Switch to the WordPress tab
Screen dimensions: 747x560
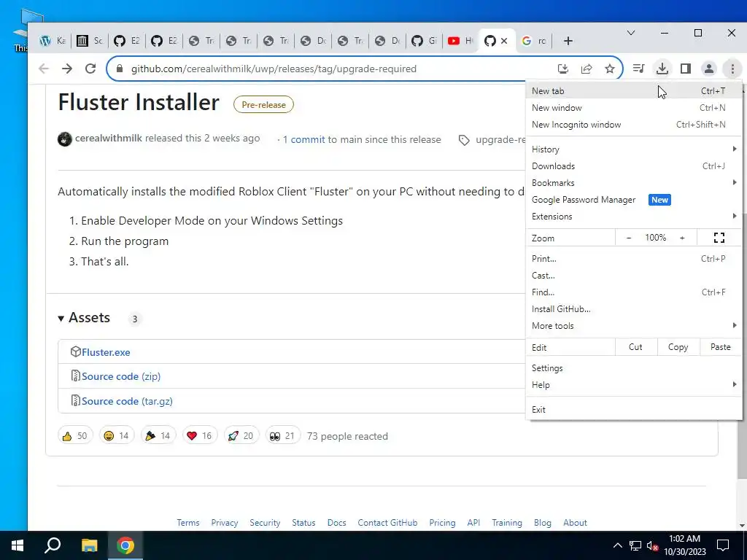(53, 41)
